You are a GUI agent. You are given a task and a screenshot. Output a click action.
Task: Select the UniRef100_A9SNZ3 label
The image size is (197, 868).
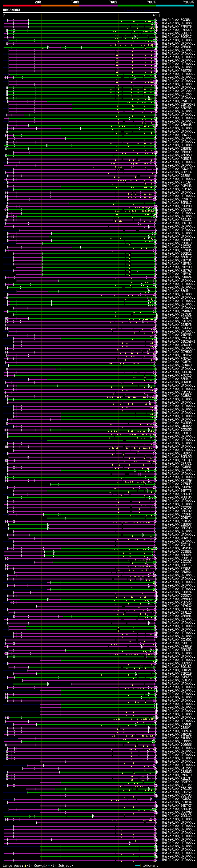pos(177,318)
